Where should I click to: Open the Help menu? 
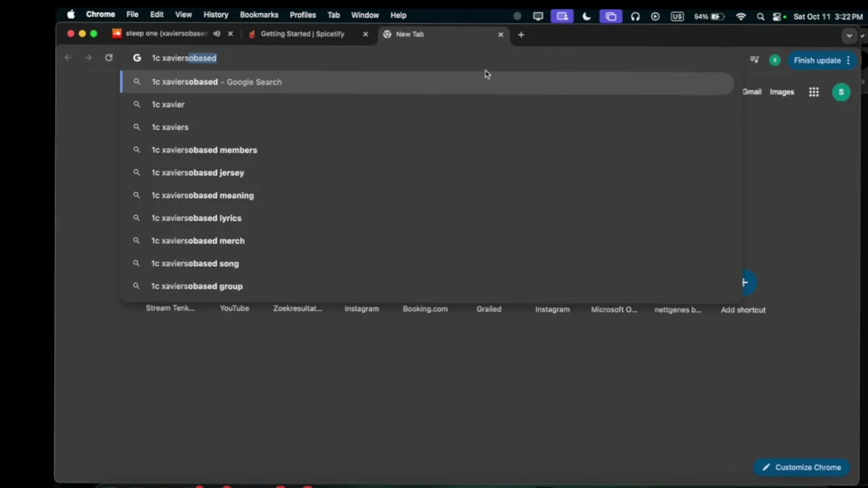coord(398,15)
